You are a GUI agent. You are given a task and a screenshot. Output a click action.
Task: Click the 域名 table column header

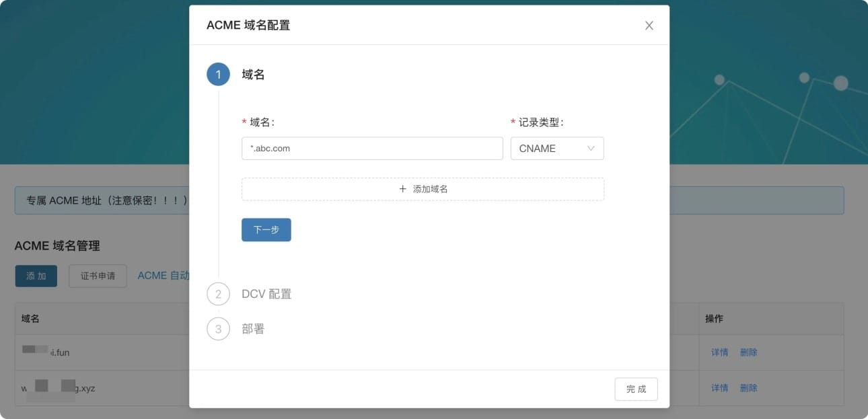(30, 319)
